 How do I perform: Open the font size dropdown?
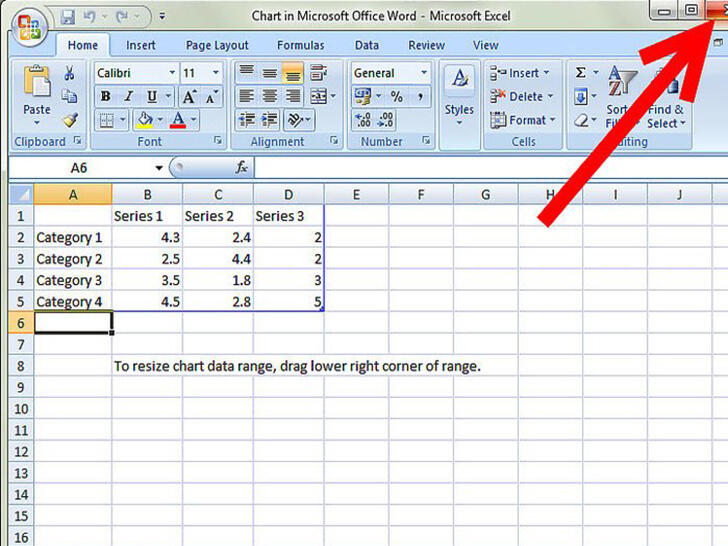(217, 73)
